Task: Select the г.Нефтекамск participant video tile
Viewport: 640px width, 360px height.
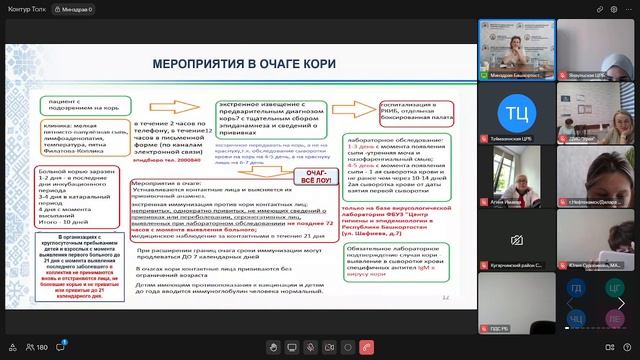Action: pos(596,176)
